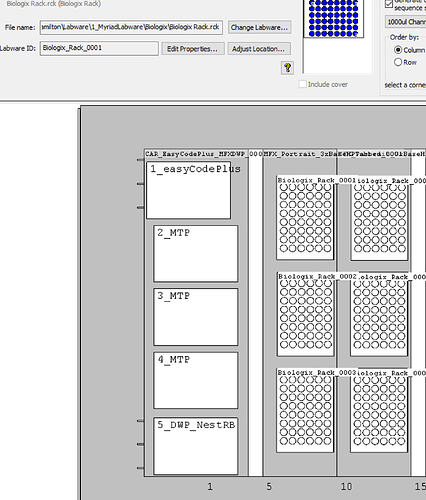Select Order by Column radio button
426x500 pixels.
[x=398, y=50]
